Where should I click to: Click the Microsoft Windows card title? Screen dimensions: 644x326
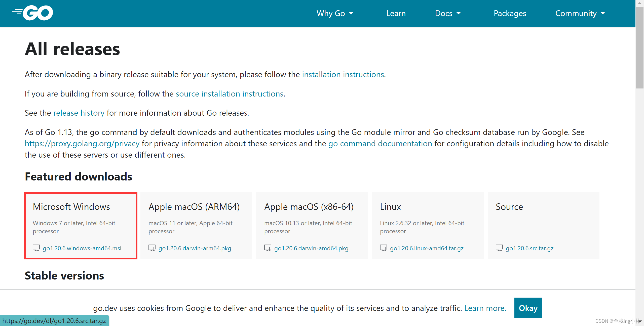[71, 207]
